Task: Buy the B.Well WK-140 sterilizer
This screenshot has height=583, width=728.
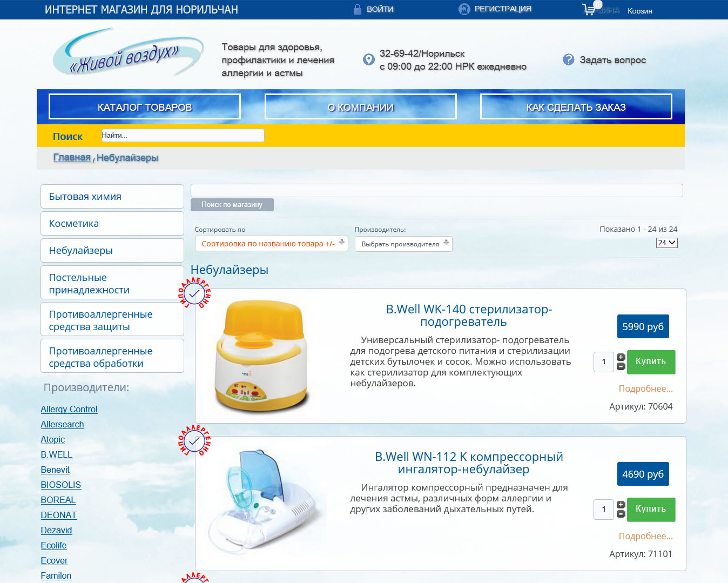Action: click(x=651, y=362)
